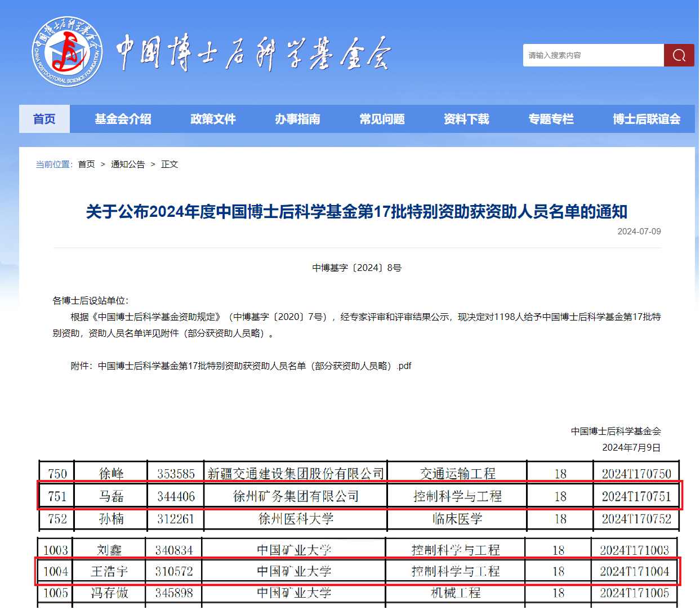Screen dimensions: 700x614
Task: Open the 常见问题 navigation item
Action: tap(382, 119)
